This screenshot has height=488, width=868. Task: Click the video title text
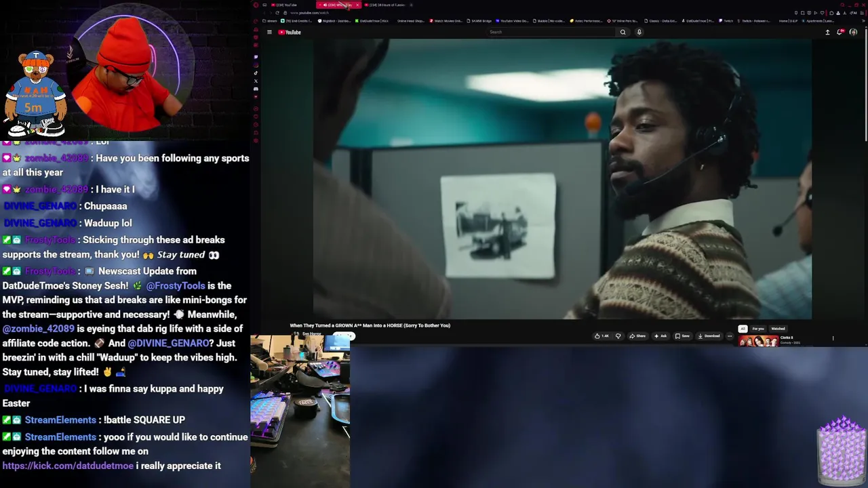pyautogui.click(x=370, y=325)
